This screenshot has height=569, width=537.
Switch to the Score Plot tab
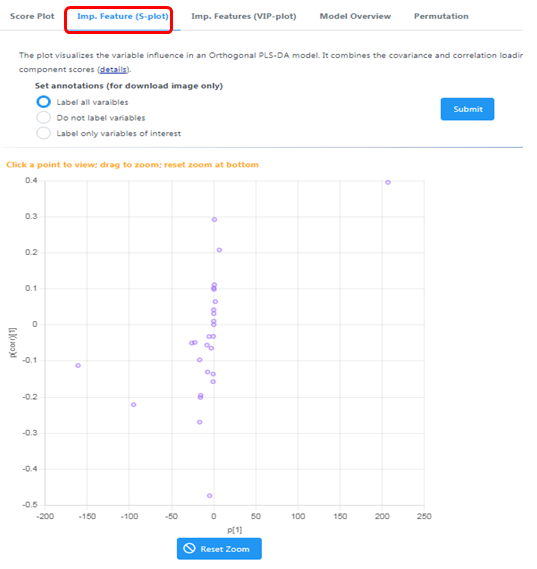(32, 16)
